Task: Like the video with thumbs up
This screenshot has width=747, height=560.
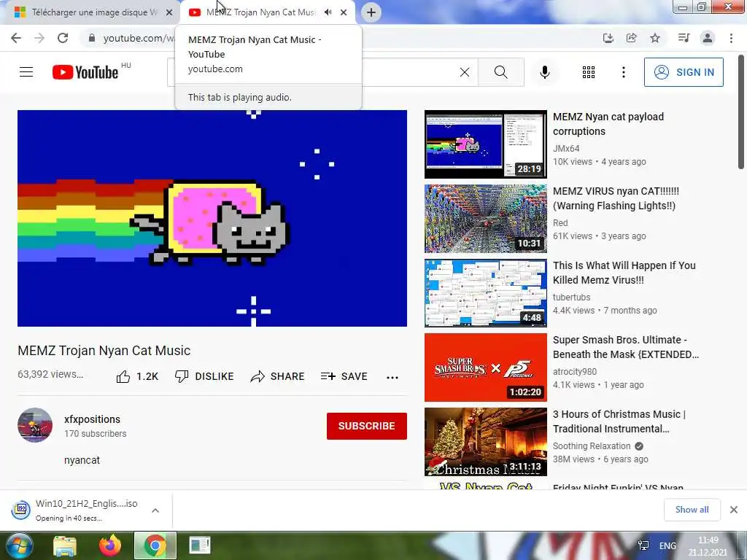Action: (x=137, y=377)
